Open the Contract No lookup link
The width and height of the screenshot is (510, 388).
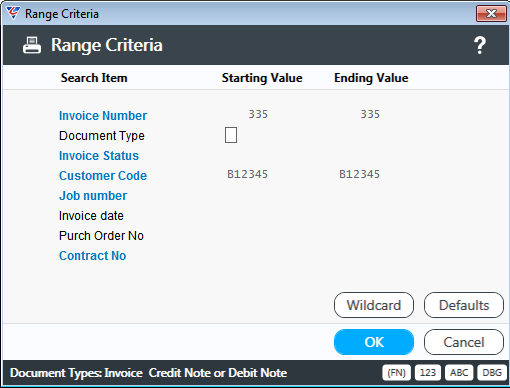(x=93, y=256)
